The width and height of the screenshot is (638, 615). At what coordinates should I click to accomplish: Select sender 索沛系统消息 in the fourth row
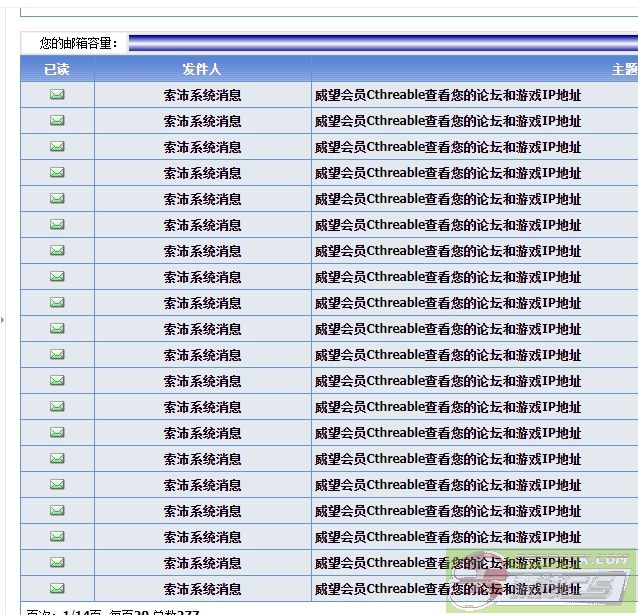(x=202, y=173)
